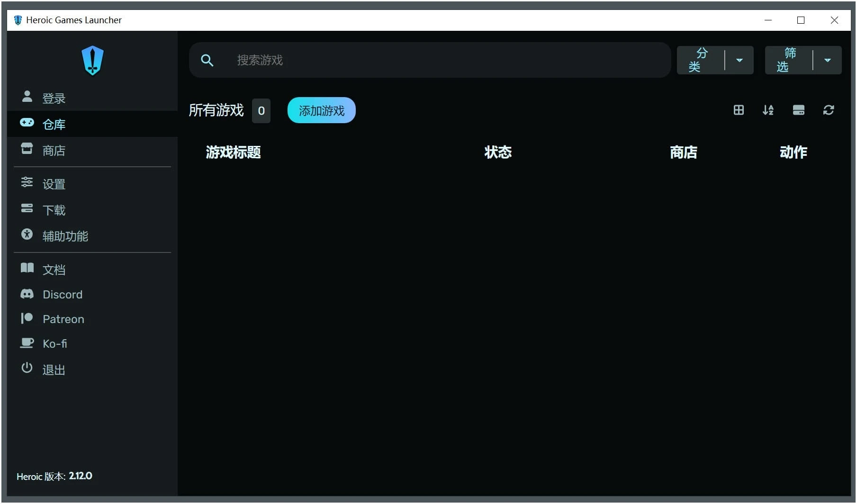Go to 下载 downloads page
Screen dimensions: 857x504
coord(54,210)
